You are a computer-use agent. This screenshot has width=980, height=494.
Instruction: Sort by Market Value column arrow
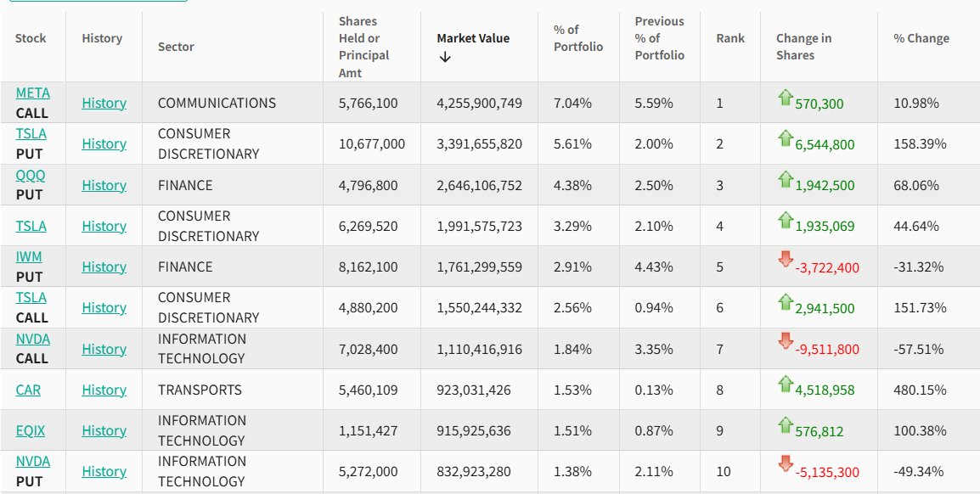pyautogui.click(x=445, y=57)
